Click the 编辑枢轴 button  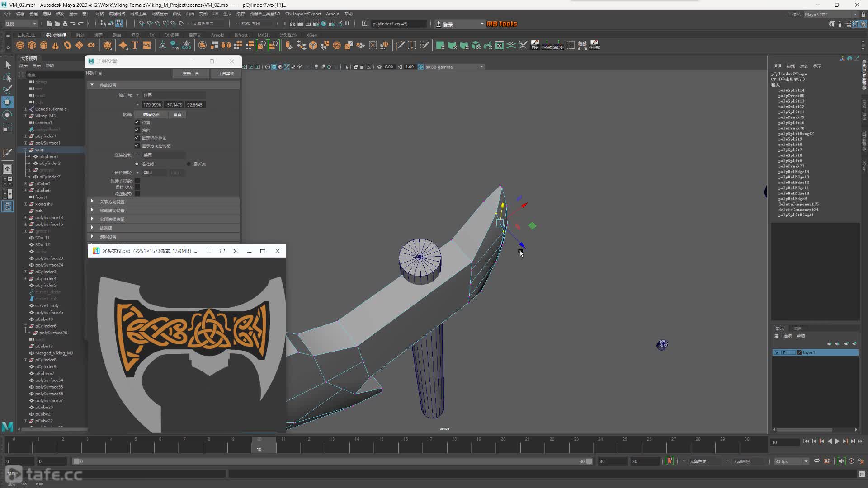point(151,114)
